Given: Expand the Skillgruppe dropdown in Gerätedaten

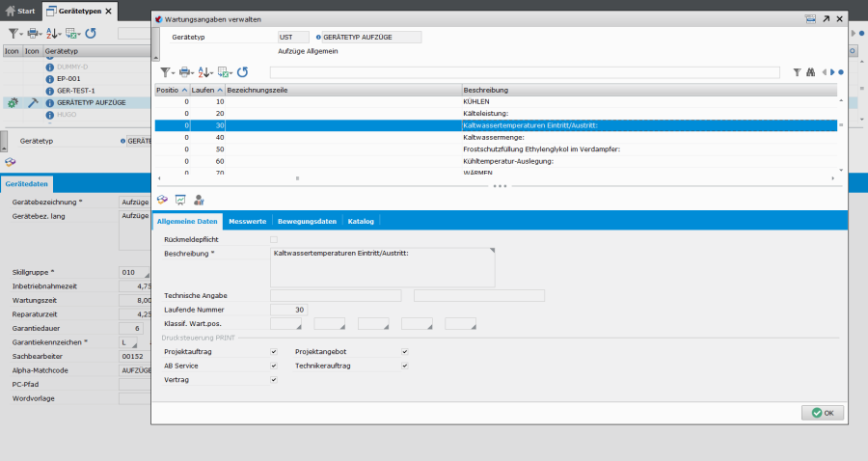Looking at the screenshot, I should click(135, 273).
